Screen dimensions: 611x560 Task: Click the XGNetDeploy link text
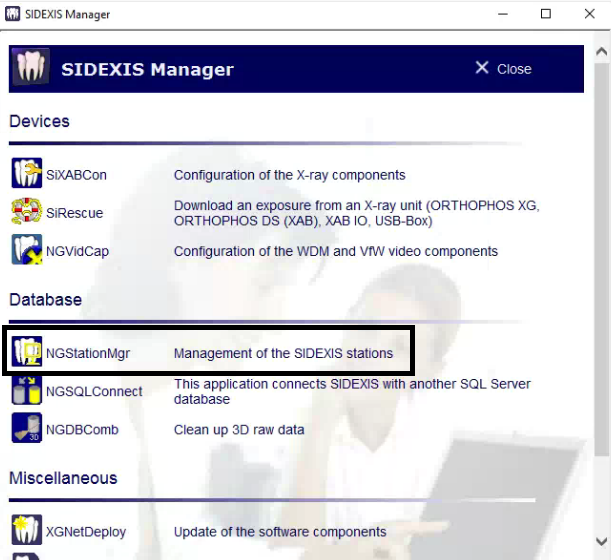86,532
